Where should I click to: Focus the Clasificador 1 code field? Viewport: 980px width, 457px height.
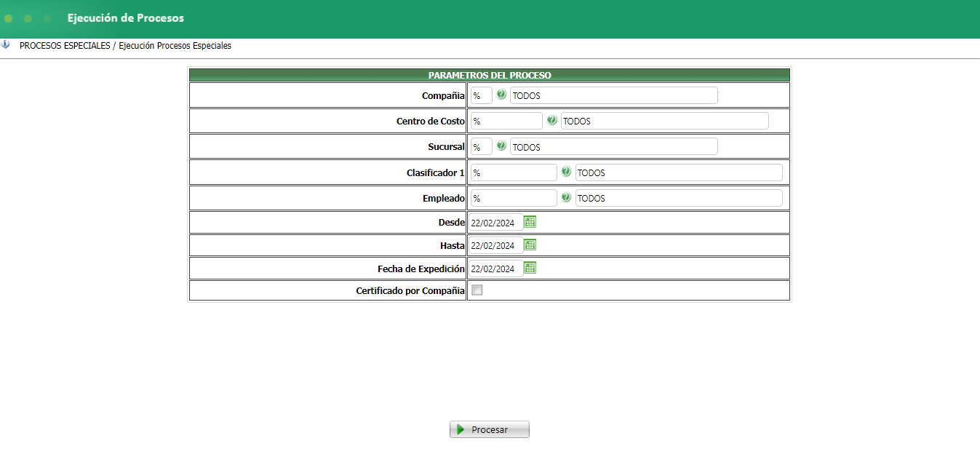514,172
